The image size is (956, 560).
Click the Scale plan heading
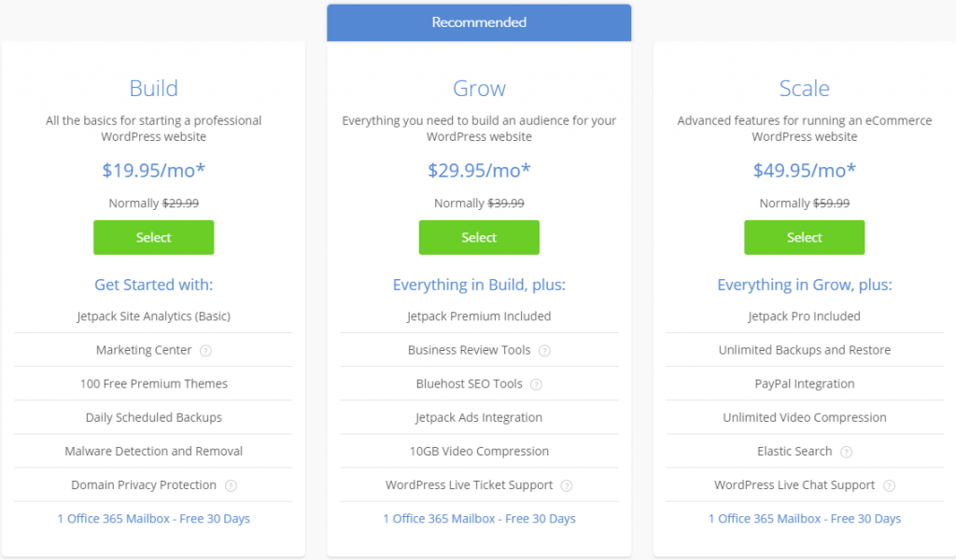[804, 89]
